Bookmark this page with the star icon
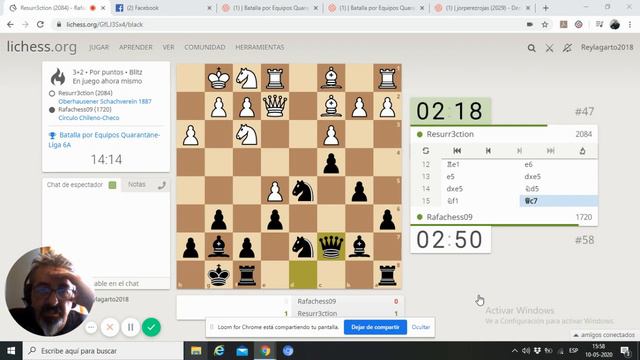This screenshot has width=640, height=360. (x=544, y=24)
